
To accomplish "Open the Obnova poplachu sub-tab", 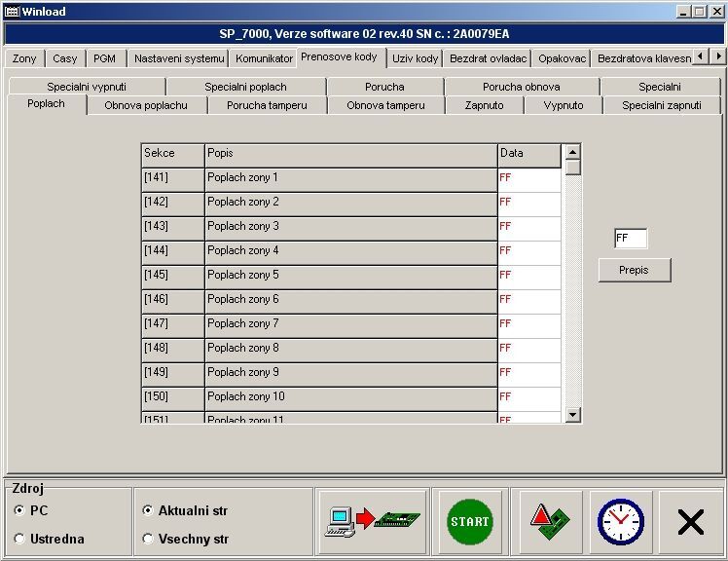I will [146, 105].
